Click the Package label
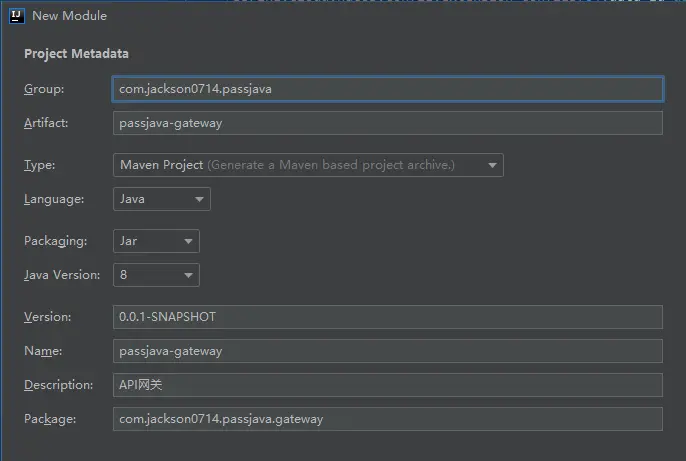Viewport: 686px width, 461px height. click(50, 419)
